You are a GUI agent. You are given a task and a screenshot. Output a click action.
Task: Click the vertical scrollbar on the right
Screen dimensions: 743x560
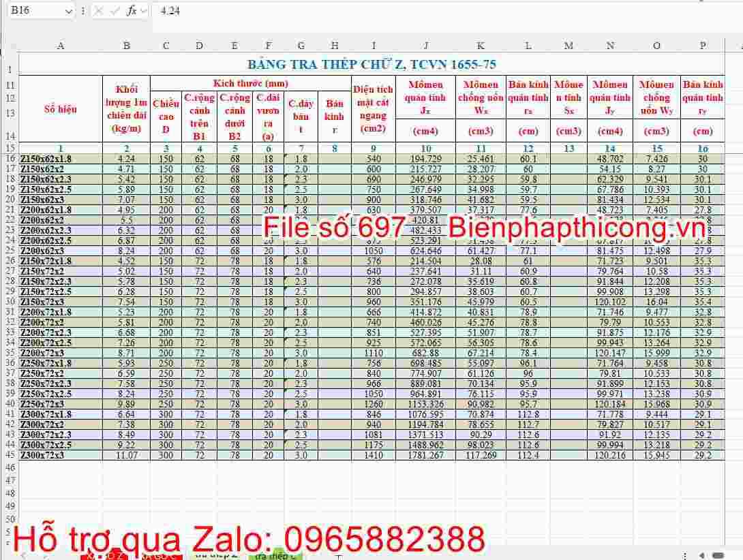coord(738,273)
